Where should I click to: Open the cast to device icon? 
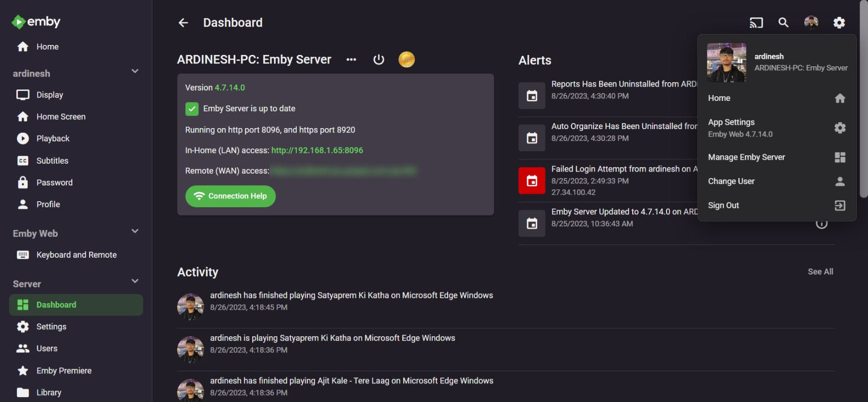pyautogui.click(x=756, y=23)
